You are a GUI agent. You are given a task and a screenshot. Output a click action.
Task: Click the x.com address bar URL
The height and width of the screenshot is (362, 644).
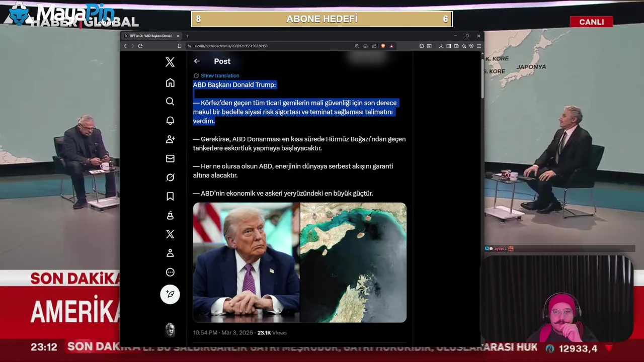231,46
